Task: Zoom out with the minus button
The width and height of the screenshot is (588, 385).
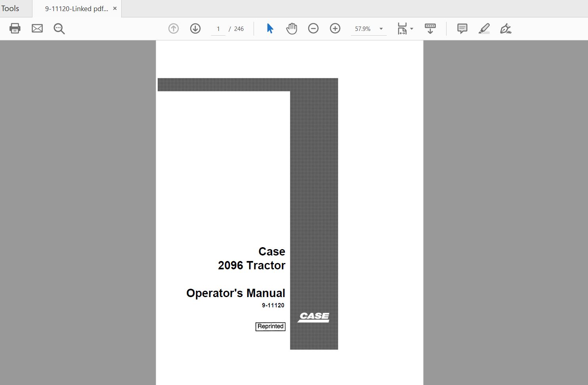Action: click(313, 29)
